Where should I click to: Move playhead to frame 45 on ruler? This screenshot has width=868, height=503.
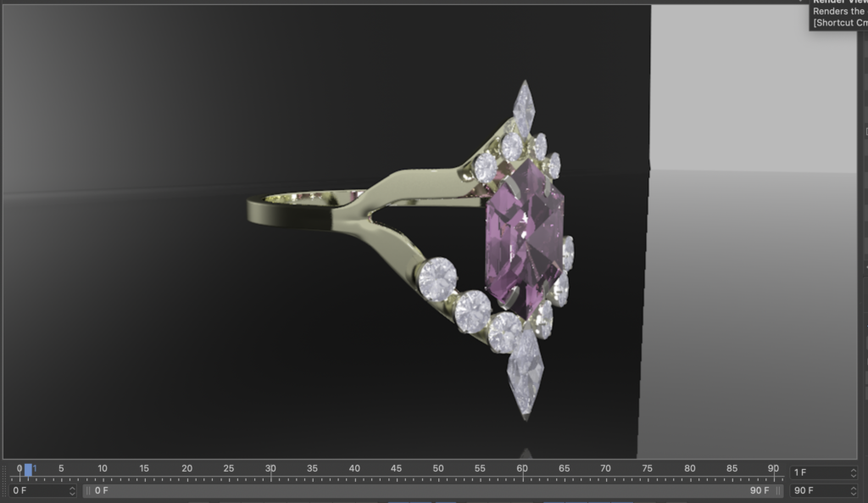(396, 471)
